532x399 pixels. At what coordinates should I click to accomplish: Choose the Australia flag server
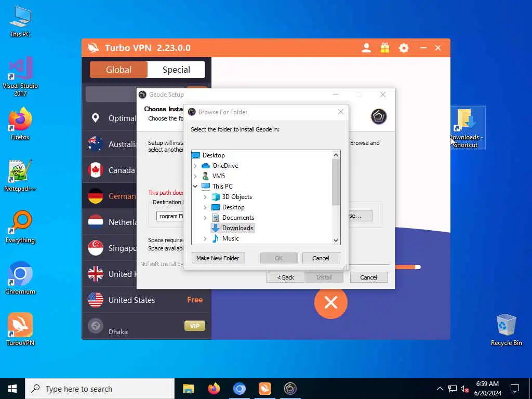[x=96, y=144]
